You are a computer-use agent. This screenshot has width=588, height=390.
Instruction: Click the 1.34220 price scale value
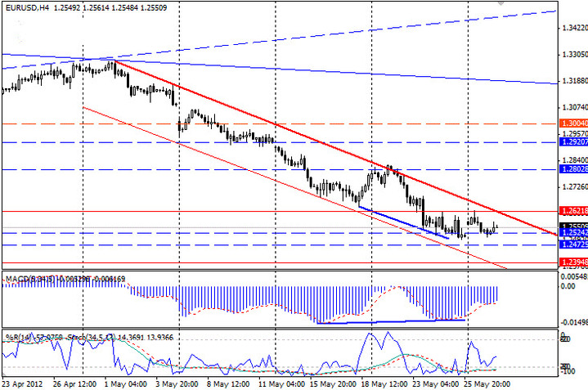(x=572, y=29)
